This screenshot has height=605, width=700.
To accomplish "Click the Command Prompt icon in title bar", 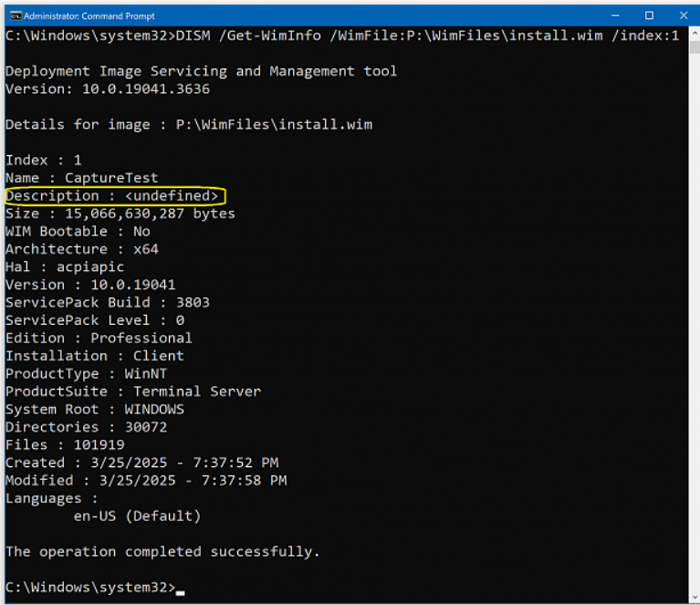I will click(x=15, y=16).
